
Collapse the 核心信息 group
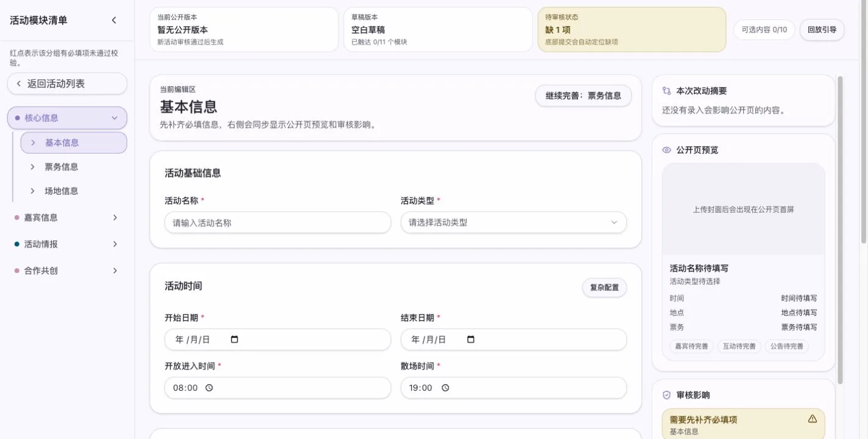(x=67, y=118)
